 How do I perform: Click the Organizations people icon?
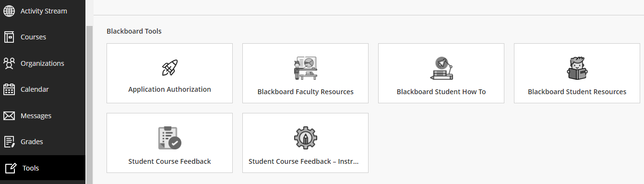(x=9, y=63)
